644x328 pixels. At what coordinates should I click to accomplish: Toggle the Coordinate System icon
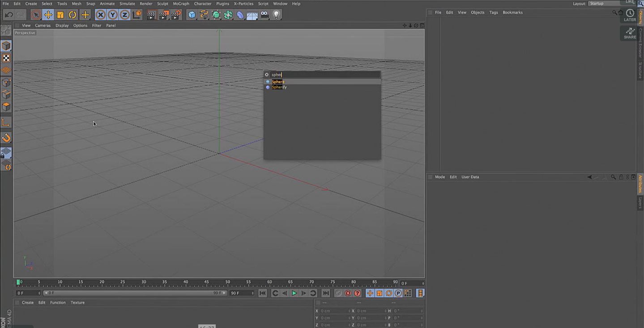[x=137, y=15]
